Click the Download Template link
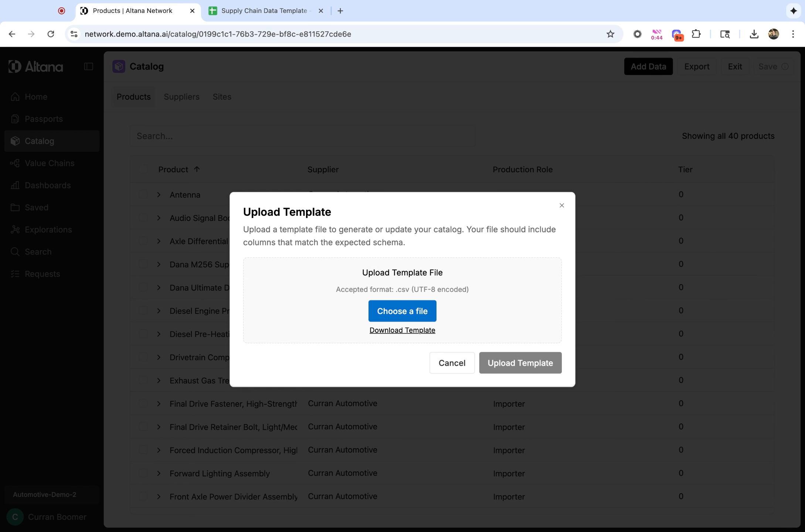The width and height of the screenshot is (805, 532). pos(402,330)
